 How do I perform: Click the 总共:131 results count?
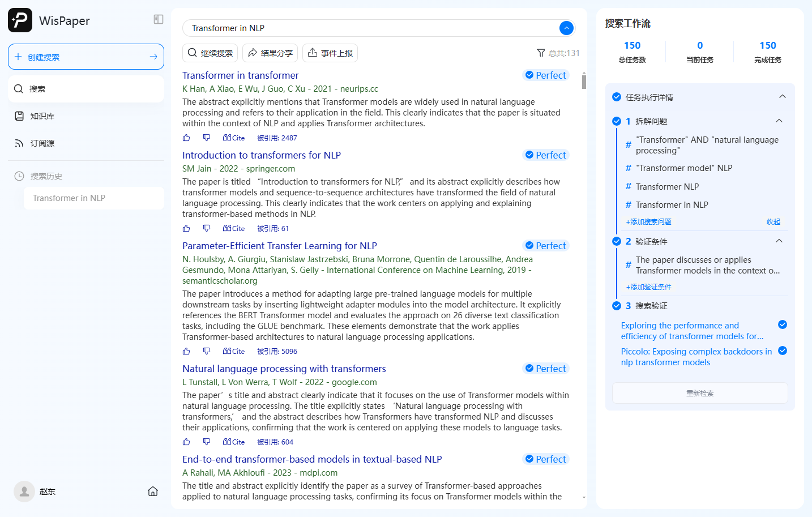coord(564,53)
